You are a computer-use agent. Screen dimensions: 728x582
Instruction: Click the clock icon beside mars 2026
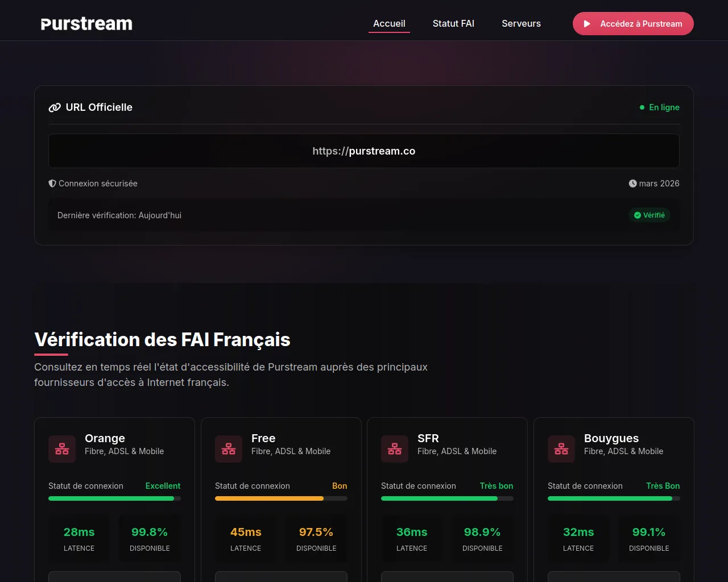click(632, 184)
